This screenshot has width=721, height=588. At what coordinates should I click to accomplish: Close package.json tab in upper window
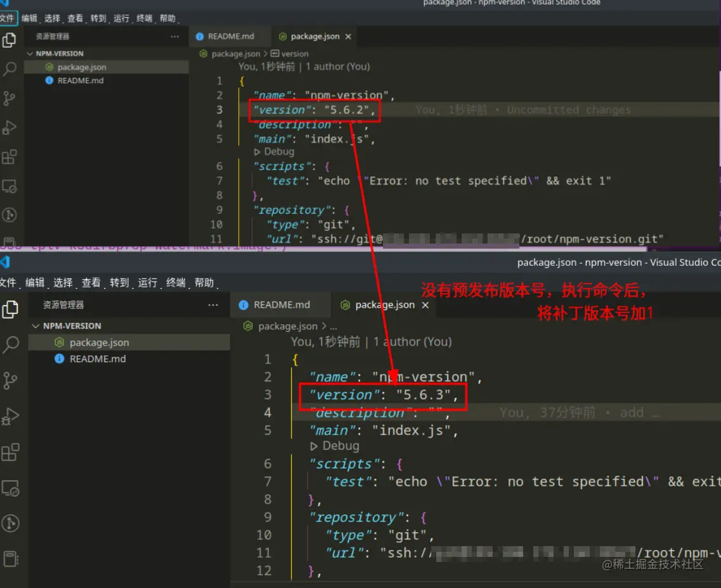coord(348,36)
